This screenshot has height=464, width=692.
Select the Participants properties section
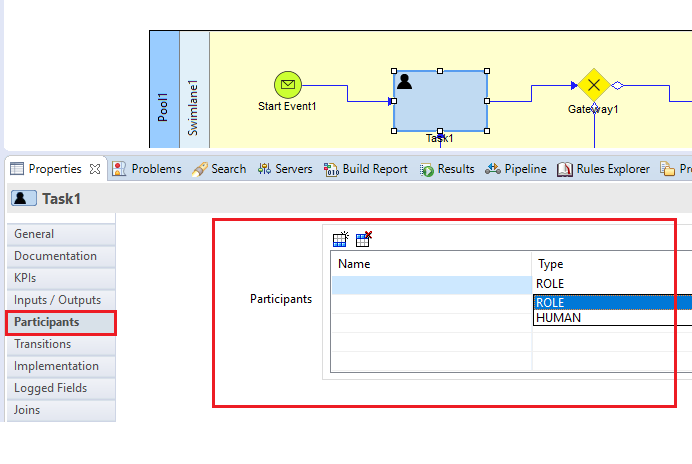pos(61,322)
